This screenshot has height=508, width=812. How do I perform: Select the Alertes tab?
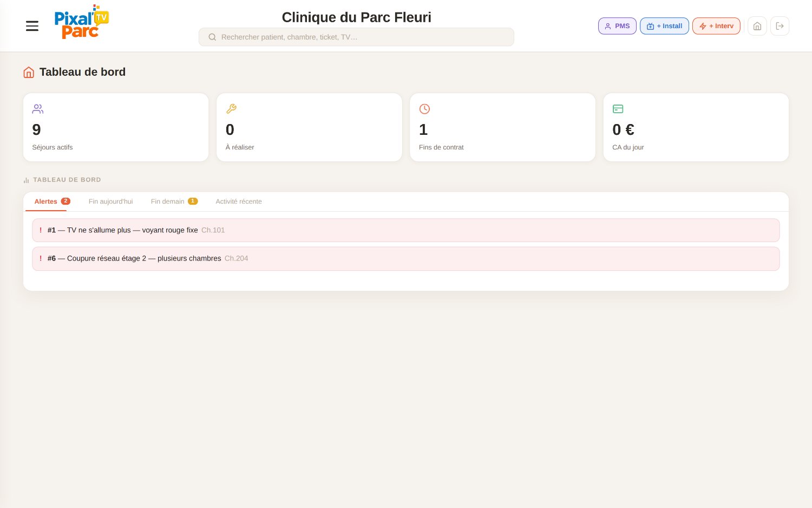(x=52, y=201)
